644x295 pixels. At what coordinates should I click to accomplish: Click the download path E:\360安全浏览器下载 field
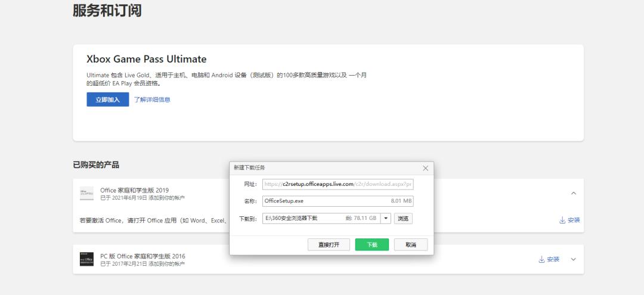[321, 218]
